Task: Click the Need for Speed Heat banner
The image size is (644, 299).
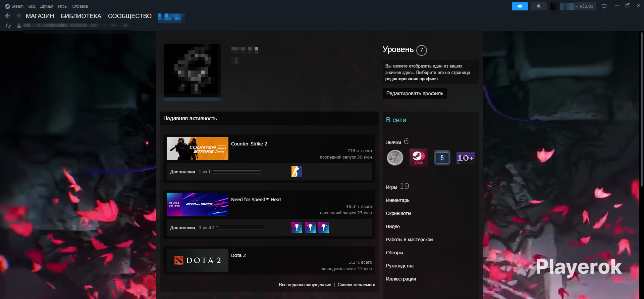Action: [x=198, y=204]
